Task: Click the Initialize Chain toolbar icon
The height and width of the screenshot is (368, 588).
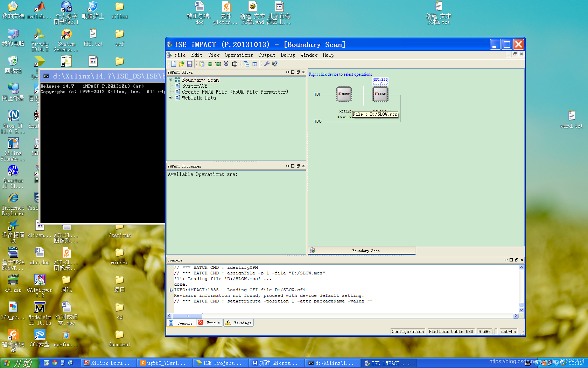Action: click(218, 64)
